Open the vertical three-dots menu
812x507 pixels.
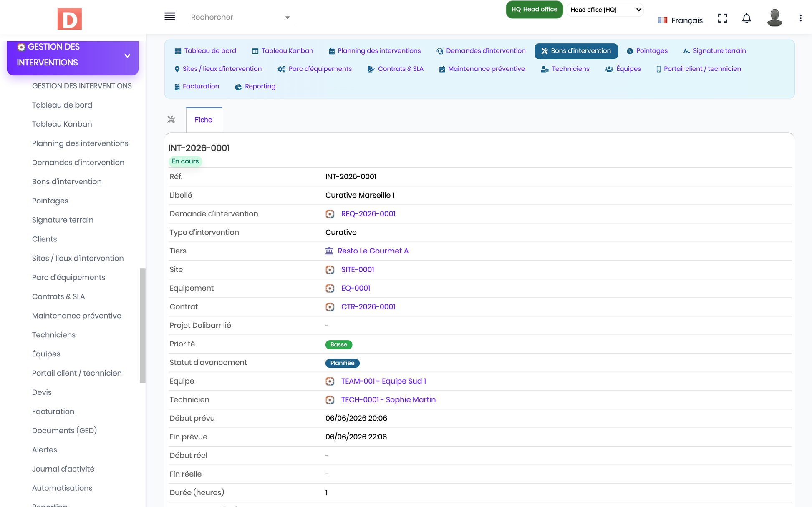tap(800, 18)
